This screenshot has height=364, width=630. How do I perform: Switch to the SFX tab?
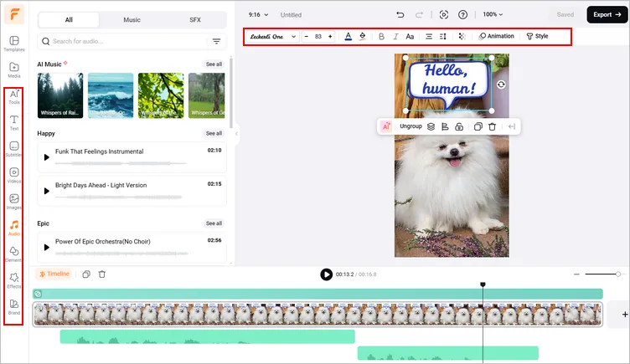click(195, 20)
